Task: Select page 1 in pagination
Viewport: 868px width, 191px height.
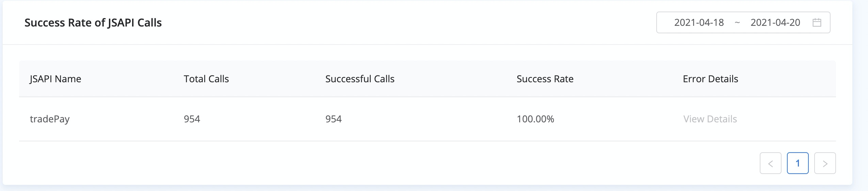Action: [798, 163]
